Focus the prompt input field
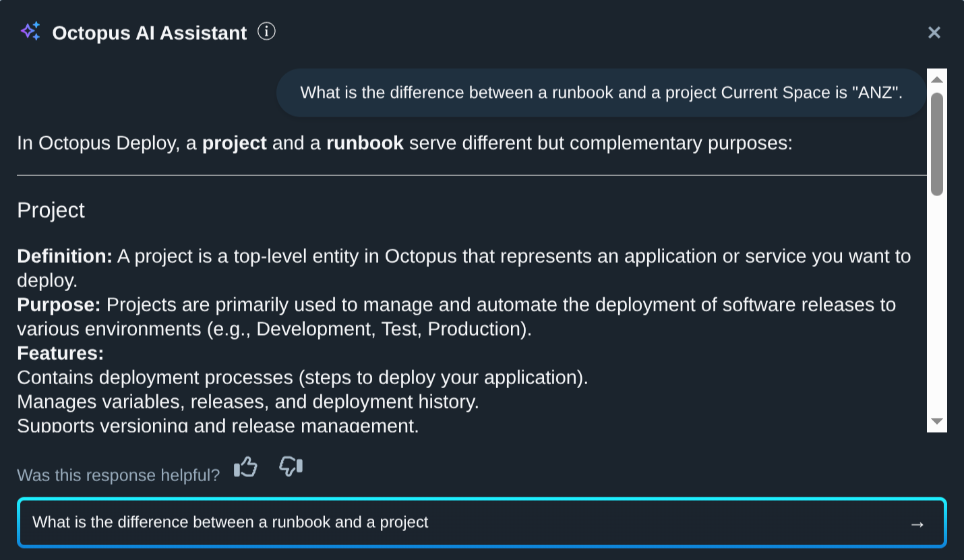Image resolution: width=964 pixels, height=560 pixels. (x=482, y=523)
